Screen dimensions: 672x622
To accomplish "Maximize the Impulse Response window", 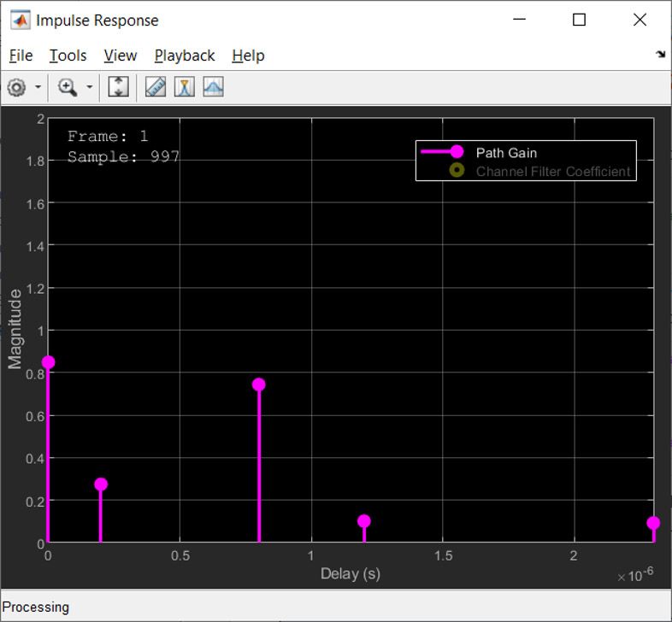I will click(x=579, y=20).
